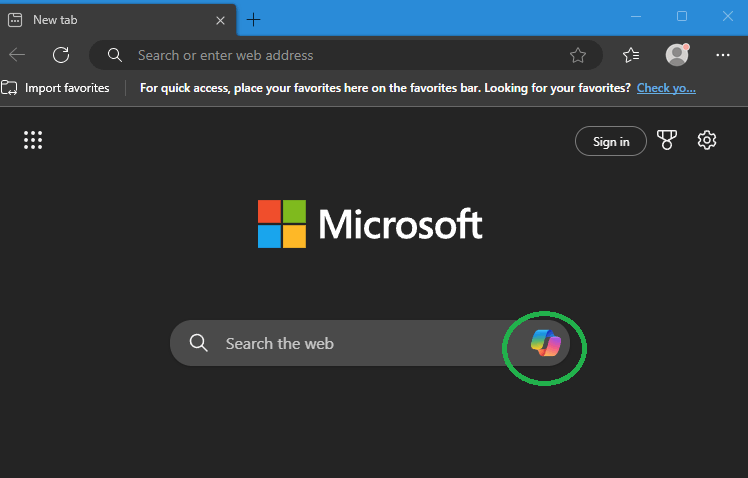748x478 pixels.
Task: Click the Copilot icon in the search box
Action: pyautogui.click(x=546, y=343)
